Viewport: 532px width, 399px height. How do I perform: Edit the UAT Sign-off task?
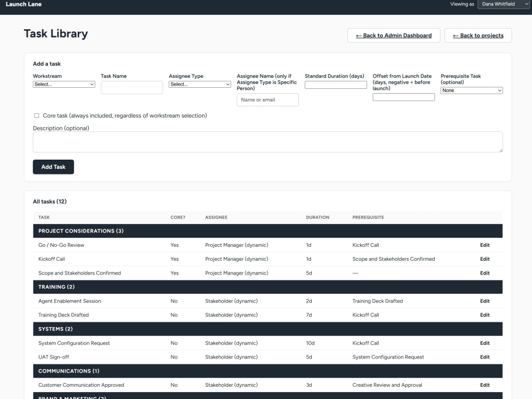point(485,357)
